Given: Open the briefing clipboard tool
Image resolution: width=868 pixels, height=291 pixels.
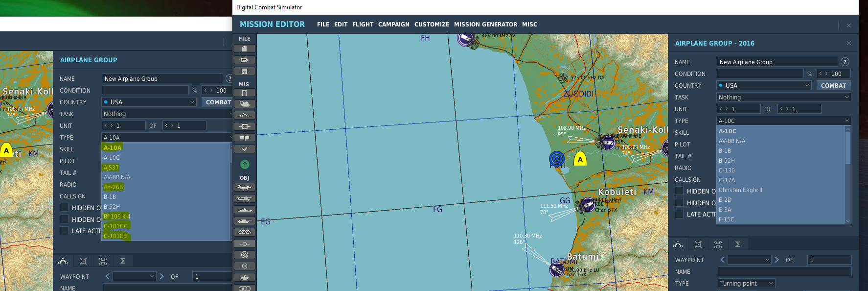Looking at the screenshot, I should (244, 93).
